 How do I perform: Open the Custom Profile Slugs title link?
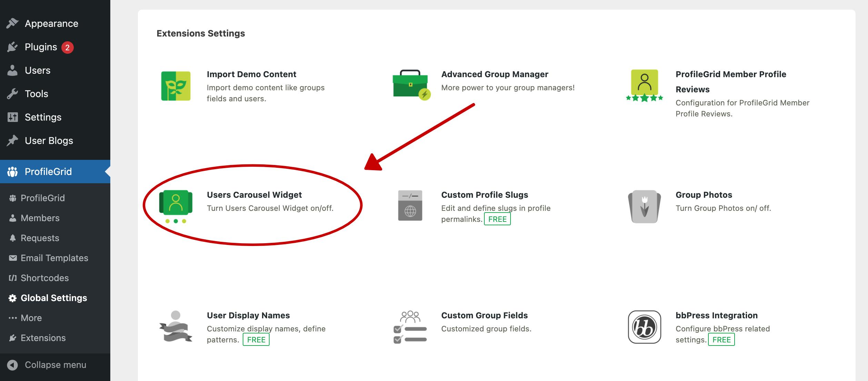click(x=484, y=195)
